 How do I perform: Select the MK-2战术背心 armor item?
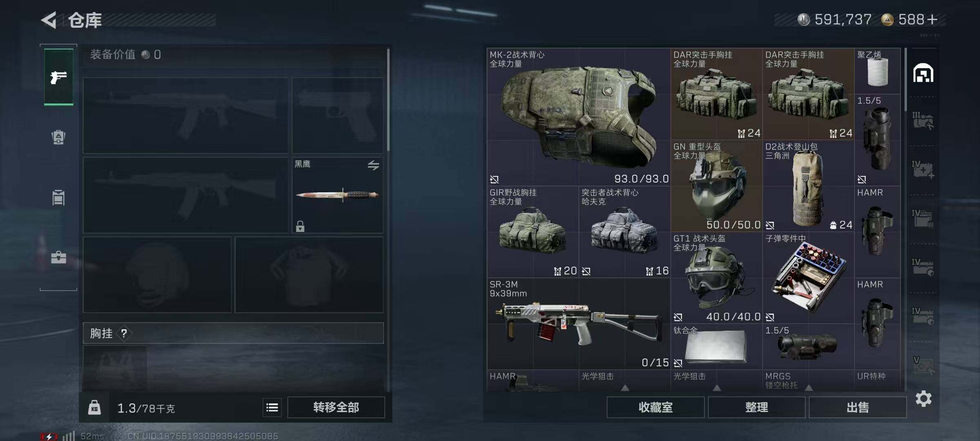tap(579, 117)
